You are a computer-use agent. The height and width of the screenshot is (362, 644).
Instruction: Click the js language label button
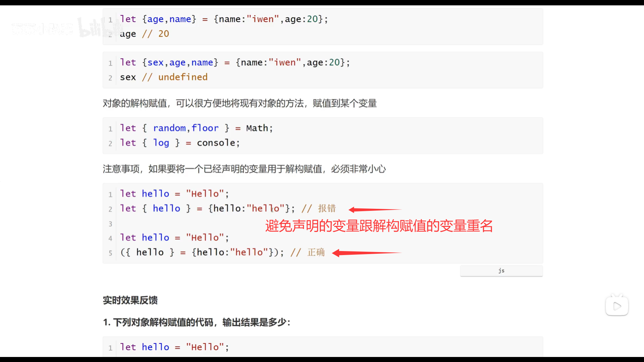point(501,271)
